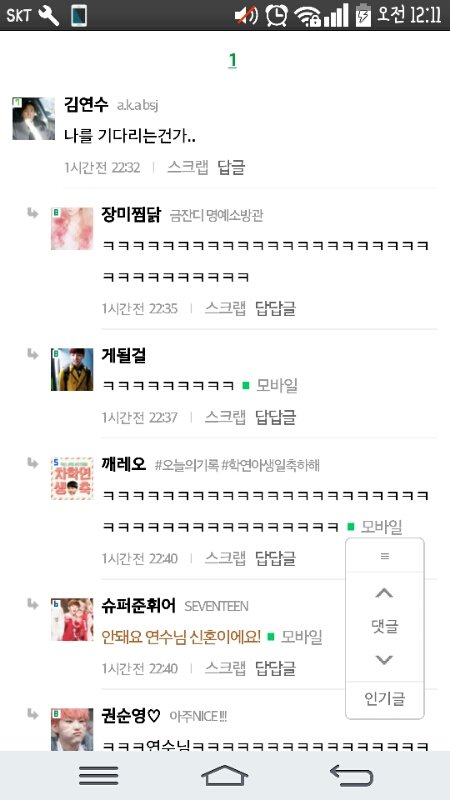Tap reply arrow icon beside 게될걸
This screenshot has width=450, height=800.
[33, 354]
